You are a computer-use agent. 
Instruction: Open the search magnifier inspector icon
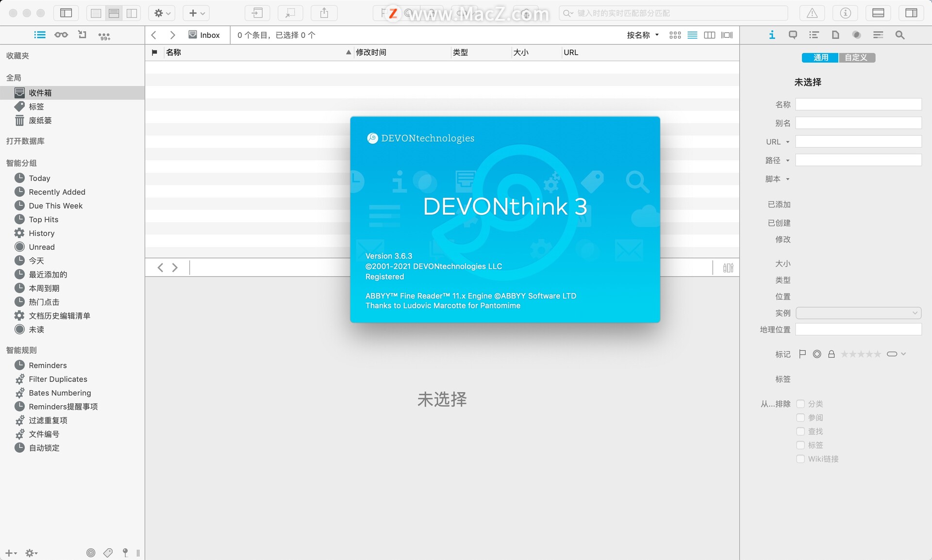[x=899, y=35]
